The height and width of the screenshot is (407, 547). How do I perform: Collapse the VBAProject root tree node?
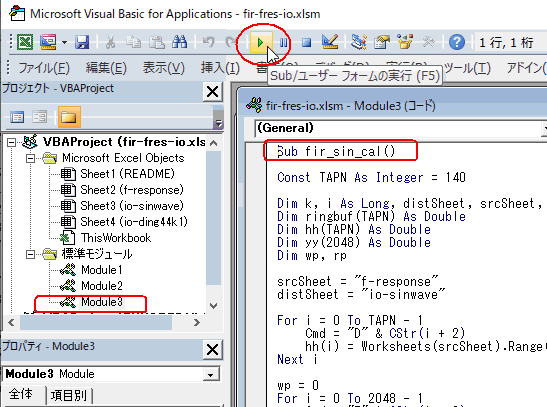12,142
